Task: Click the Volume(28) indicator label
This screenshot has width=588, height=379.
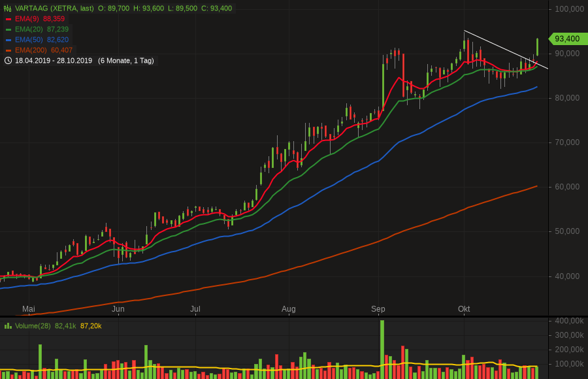Action: tap(33, 325)
